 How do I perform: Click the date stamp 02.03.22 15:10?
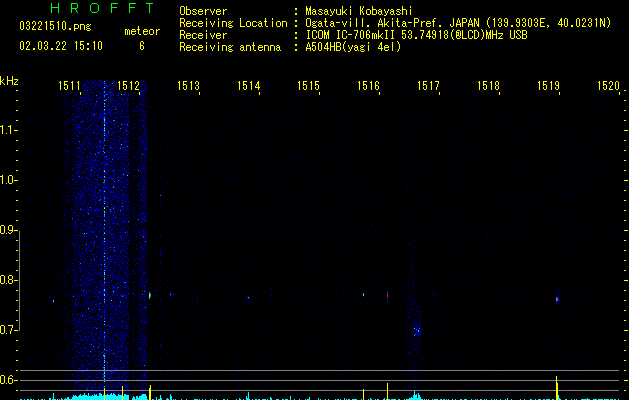click(61, 46)
